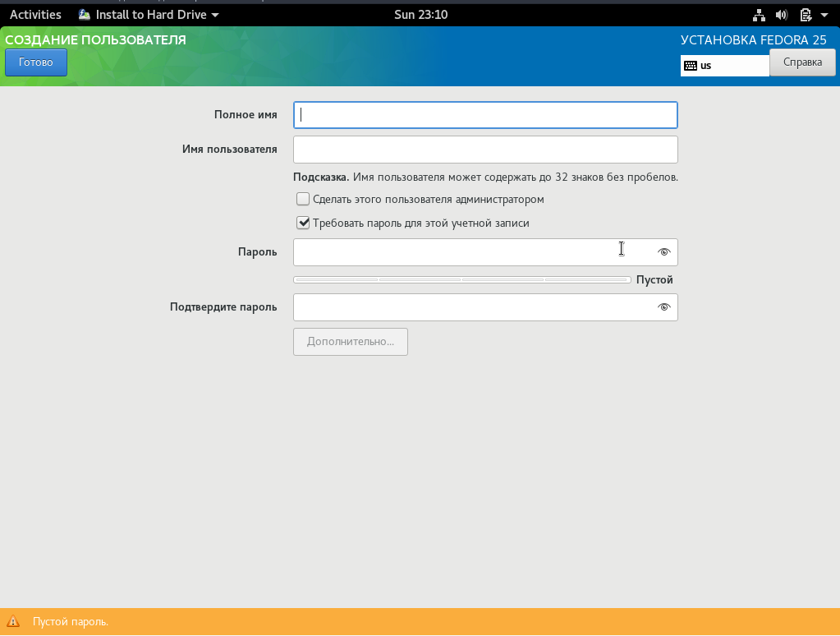840x636 pixels.
Task: Click the Справка help button
Action: coord(801,62)
